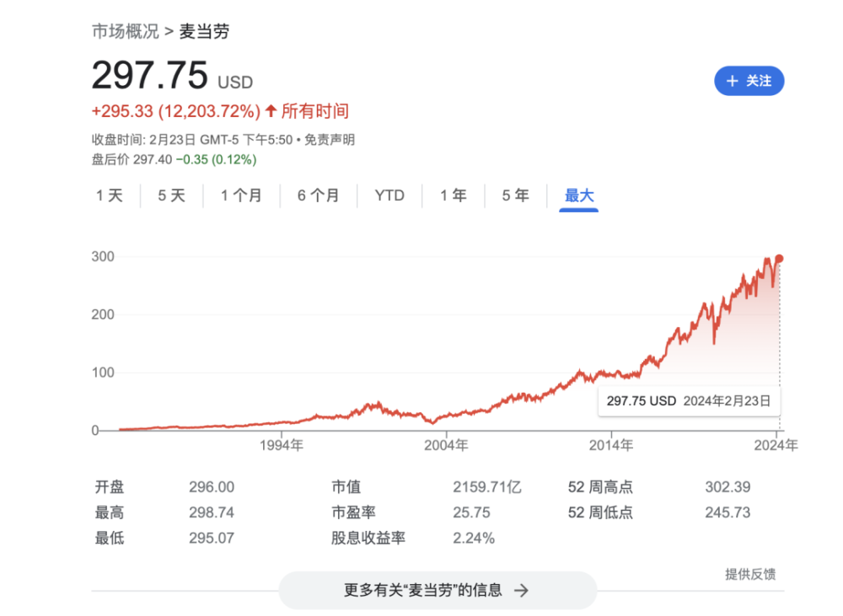The width and height of the screenshot is (843, 616).
Task: Switch chart to YTD range
Action: [389, 196]
